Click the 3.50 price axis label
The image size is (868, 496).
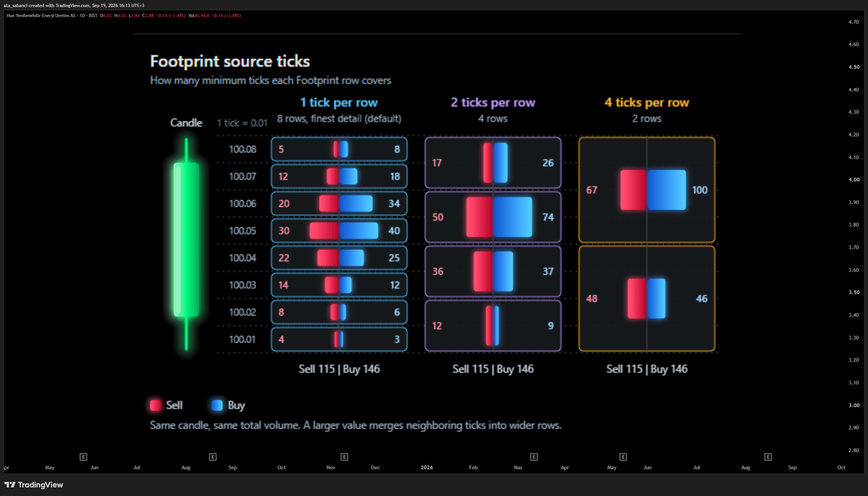pos(854,292)
